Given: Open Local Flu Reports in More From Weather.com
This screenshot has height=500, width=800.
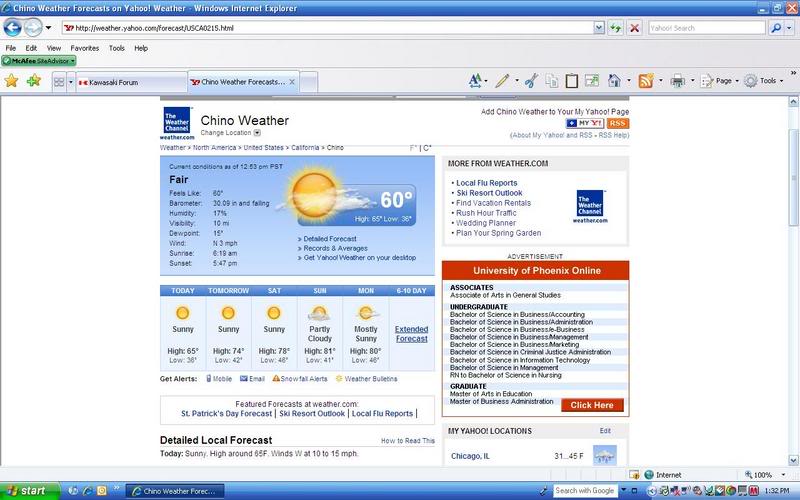Looking at the screenshot, I should tap(486, 183).
